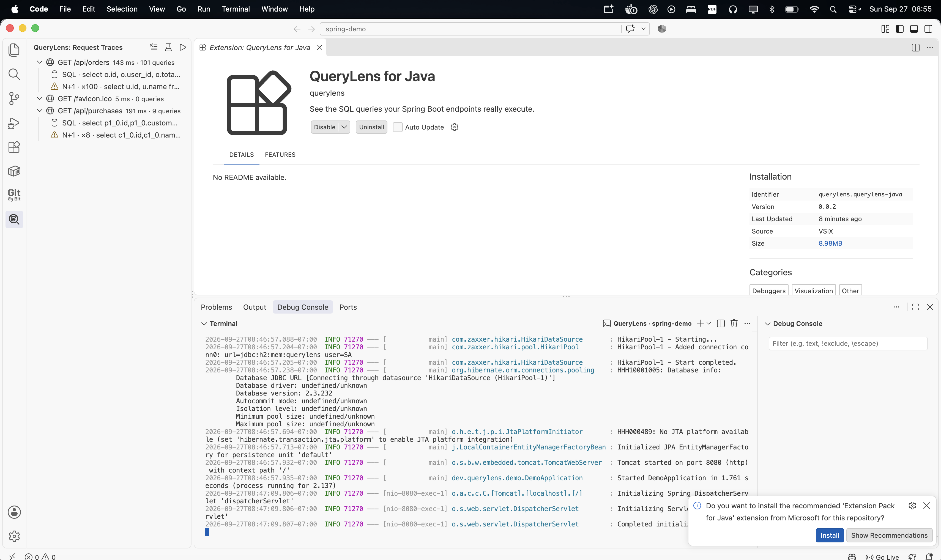Clear request traces list icon
Screen dimensions: 941x560
[x=153, y=47]
